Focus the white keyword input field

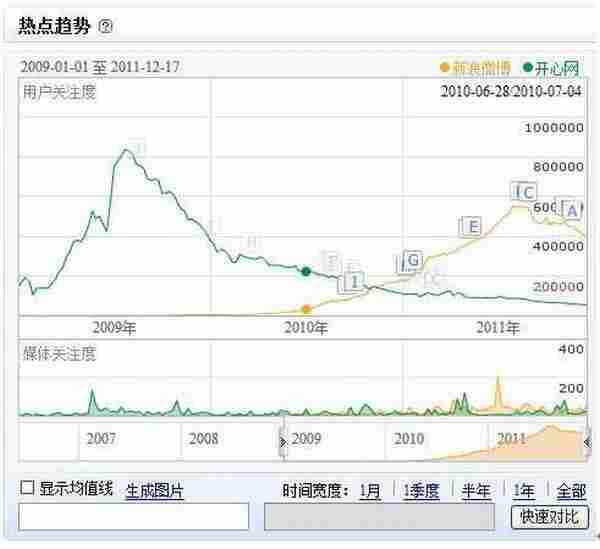coord(134,516)
